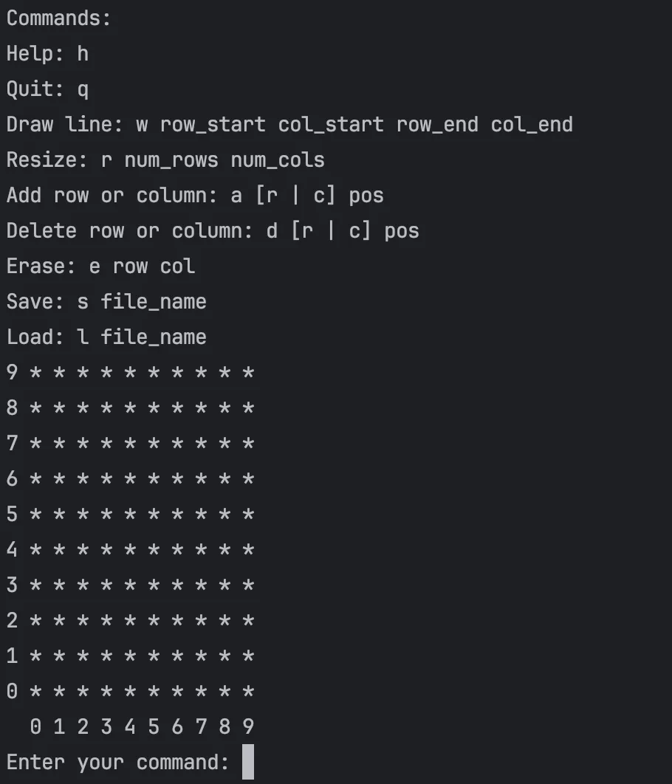Click the "Quit: q" command line
672x784 pixels.
(x=47, y=89)
